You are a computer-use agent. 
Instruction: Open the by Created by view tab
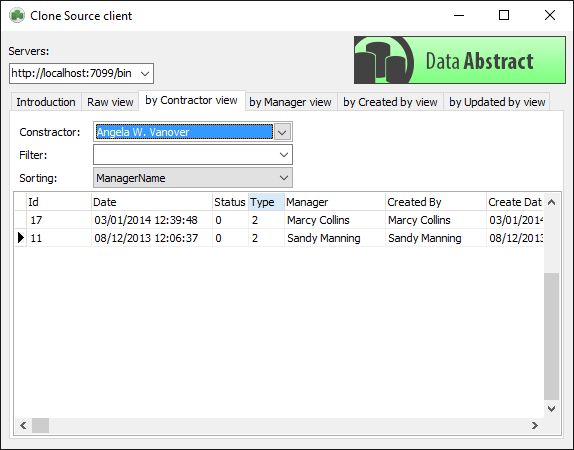point(390,102)
